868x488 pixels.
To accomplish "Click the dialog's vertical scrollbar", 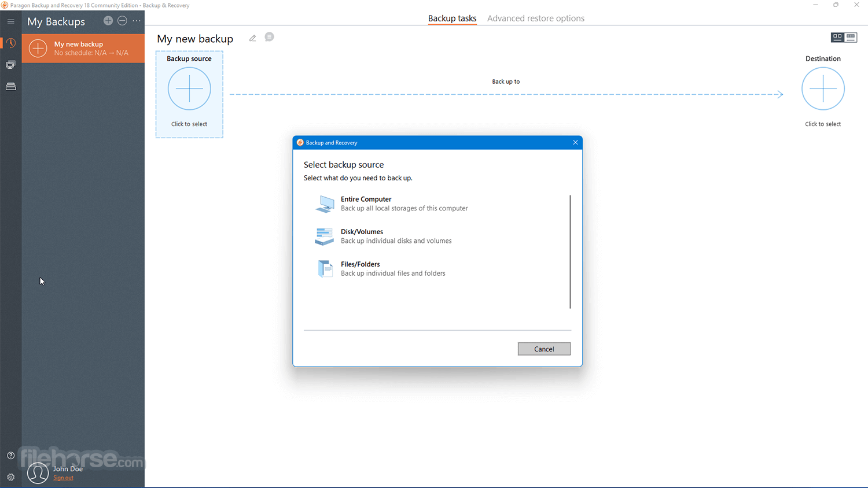I will (570, 252).
